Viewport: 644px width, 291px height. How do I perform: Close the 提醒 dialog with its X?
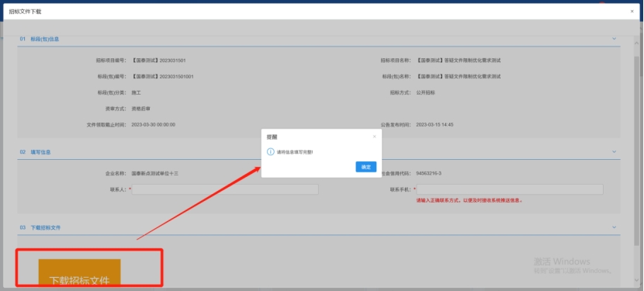click(374, 137)
